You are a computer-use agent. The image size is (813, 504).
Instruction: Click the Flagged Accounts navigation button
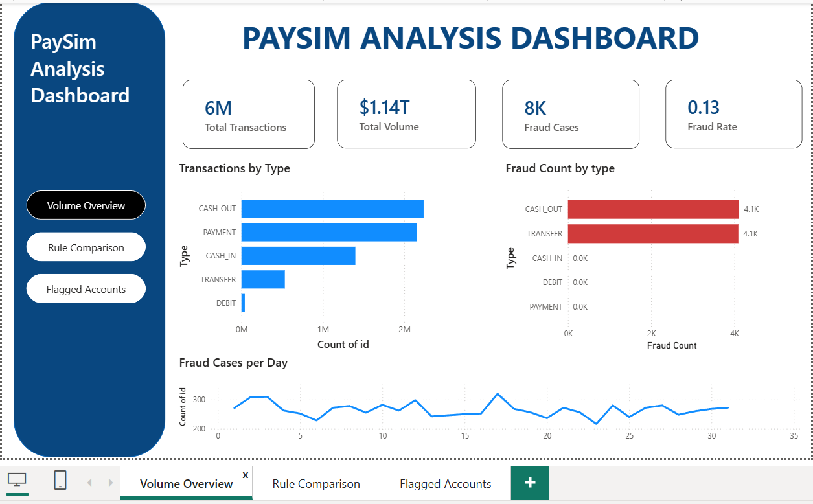[86, 289]
